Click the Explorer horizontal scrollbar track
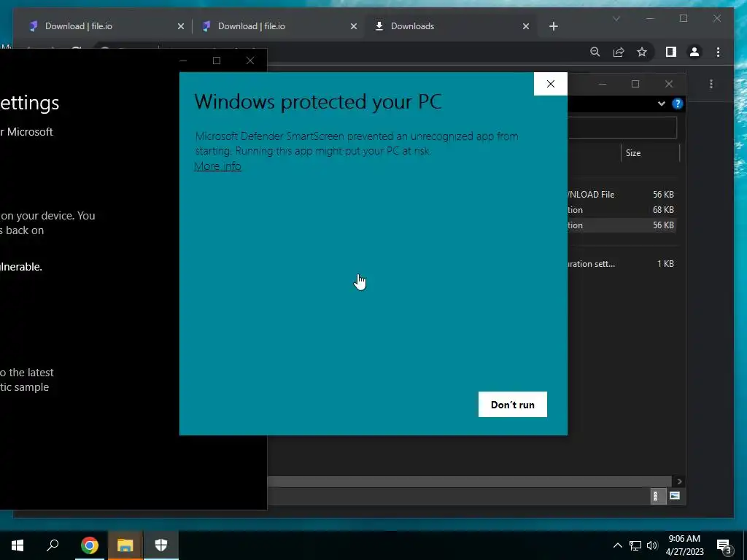Viewport: 747px width, 560px height. [x=469, y=481]
